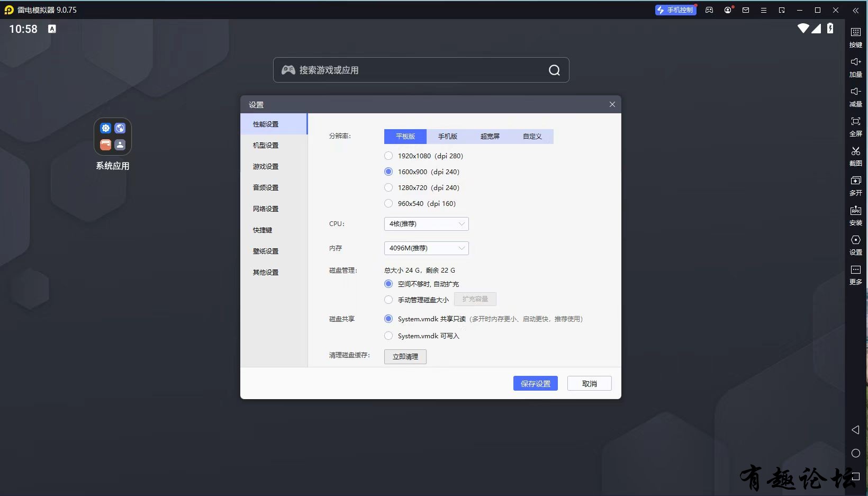Click the keyboard input indicator in status bar
Image resolution: width=868 pixels, height=496 pixels.
(52, 29)
